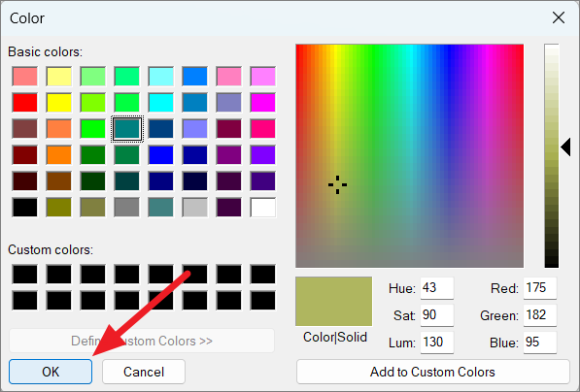Select the yellow basic color swatch
Image resolution: width=580 pixels, height=392 pixels.
59,102
